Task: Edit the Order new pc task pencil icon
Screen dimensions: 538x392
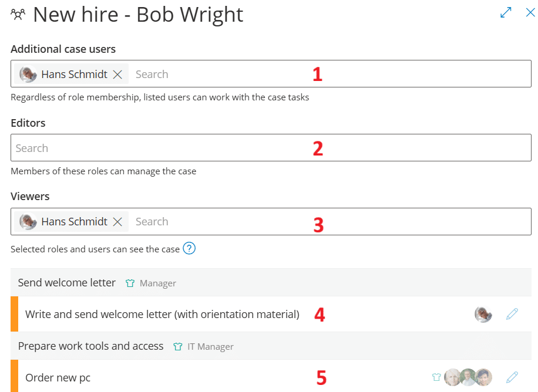Action: coord(512,377)
